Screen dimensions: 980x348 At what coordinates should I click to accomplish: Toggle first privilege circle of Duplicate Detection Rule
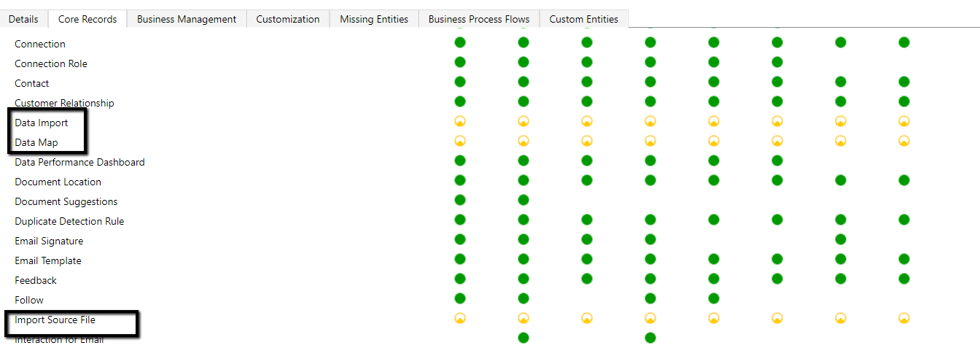(x=460, y=220)
